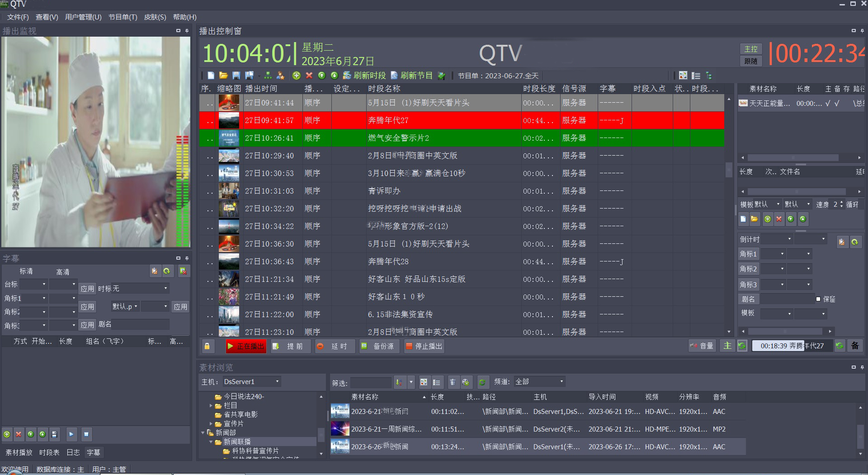Add subtitle entry with bottom-left green plus
This screenshot has width=868, height=475.
click(x=7, y=434)
